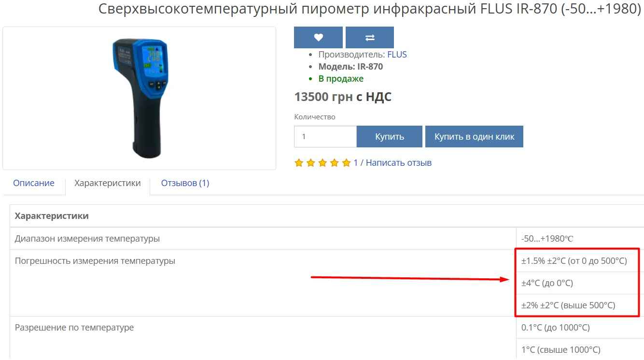This screenshot has height=360, width=644.
Task: Click the third rating star
Action: [322, 163]
